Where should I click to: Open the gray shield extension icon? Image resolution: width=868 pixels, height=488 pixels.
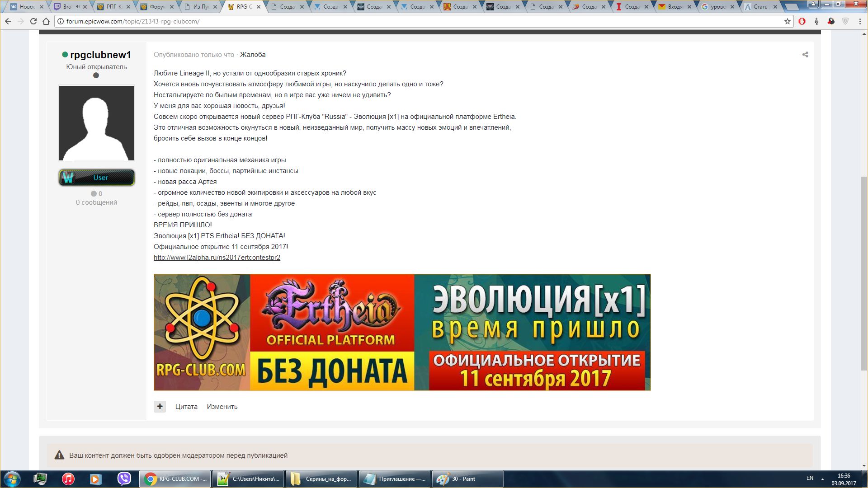pyautogui.click(x=845, y=21)
